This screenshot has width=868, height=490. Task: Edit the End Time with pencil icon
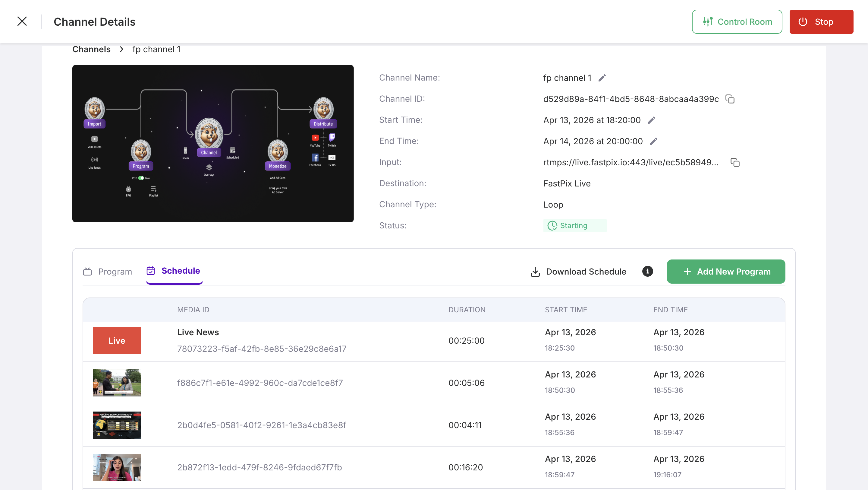point(653,141)
